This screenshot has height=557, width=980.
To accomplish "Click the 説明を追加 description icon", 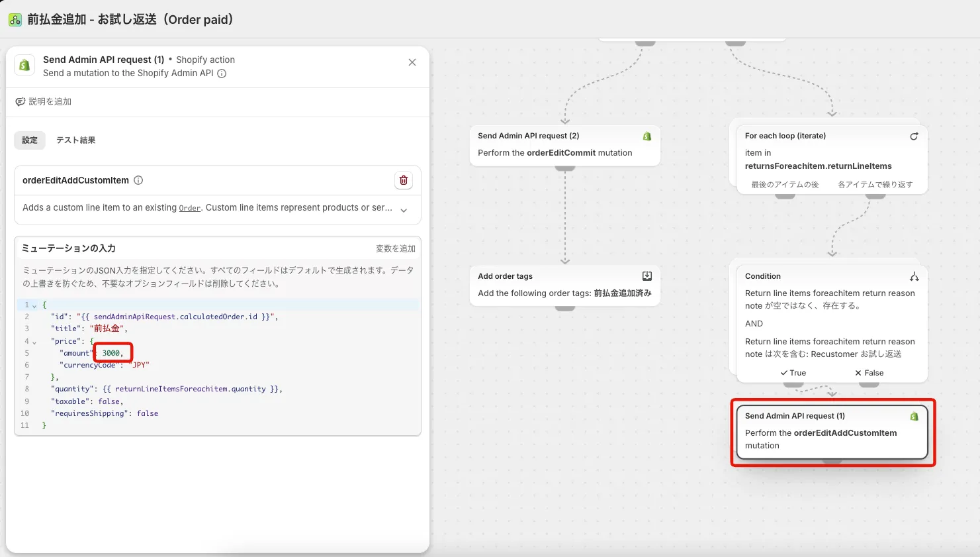I will (x=20, y=102).
